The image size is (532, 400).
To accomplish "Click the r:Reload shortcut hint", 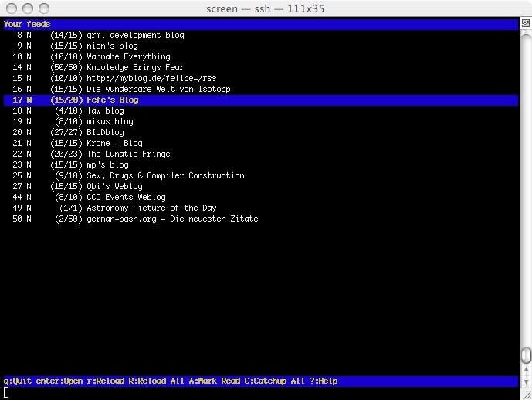I will pos(106,381).
